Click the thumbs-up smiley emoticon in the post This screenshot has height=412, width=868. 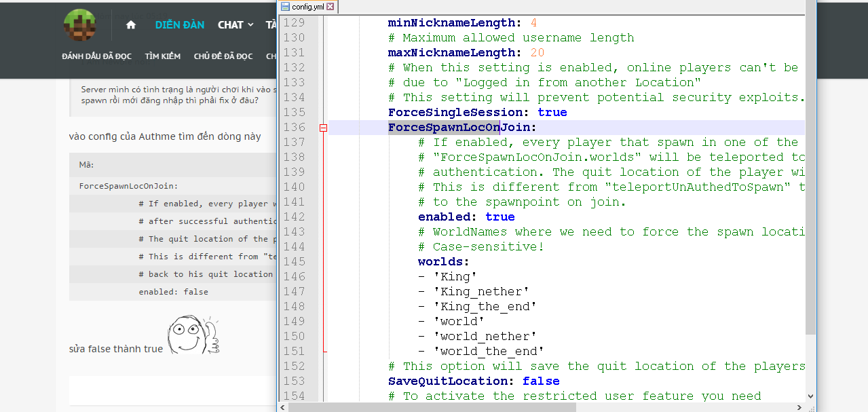[193, 335]
